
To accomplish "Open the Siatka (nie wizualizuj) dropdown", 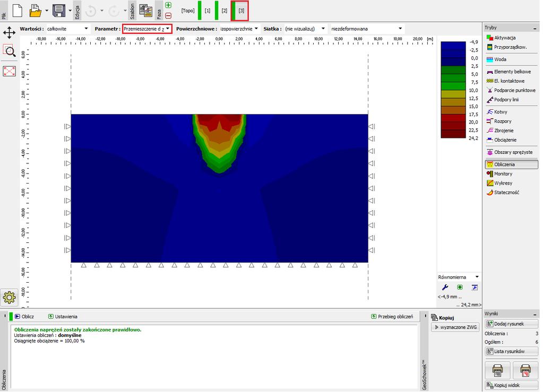I will pyautogui.click(x=305, y=29).
